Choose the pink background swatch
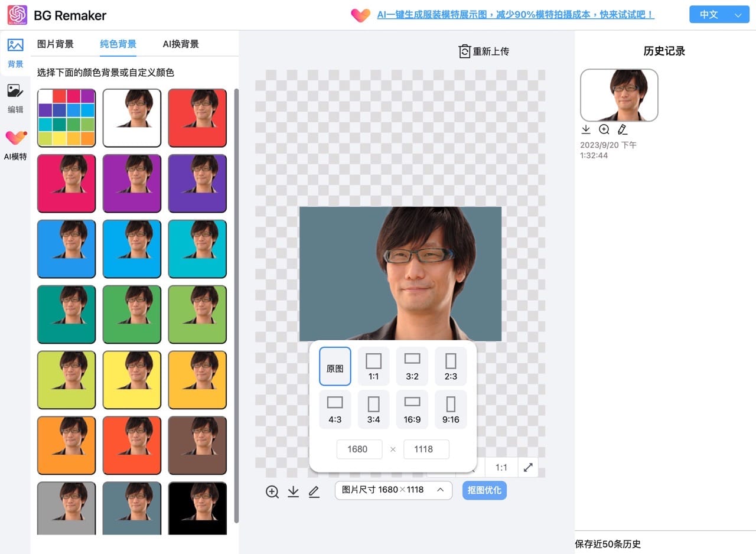This screenshot has width=756, height=554. 67,183
